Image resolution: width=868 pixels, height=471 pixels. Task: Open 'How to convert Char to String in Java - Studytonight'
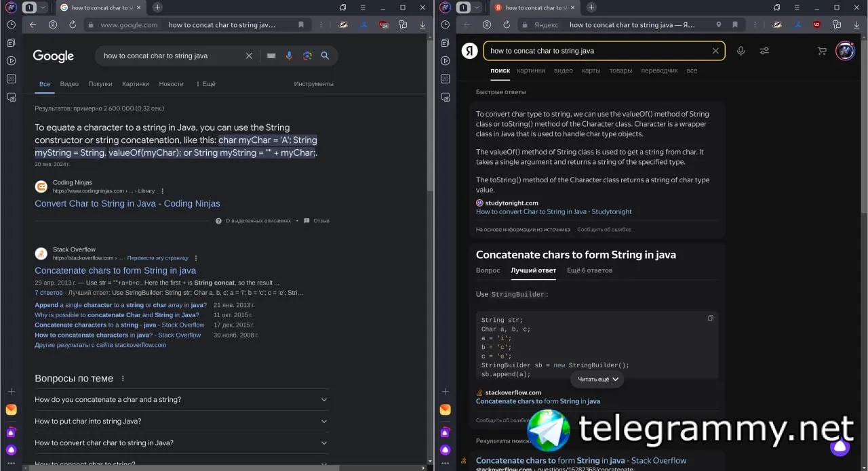tap(554, 211)
